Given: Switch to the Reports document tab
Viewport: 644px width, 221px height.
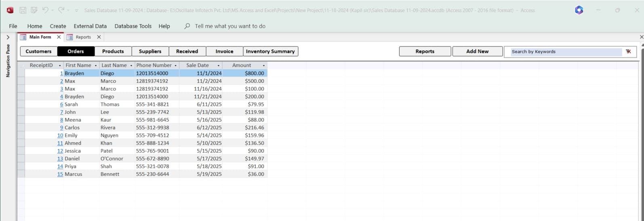Looking at the screenshot, I should 83,37.
